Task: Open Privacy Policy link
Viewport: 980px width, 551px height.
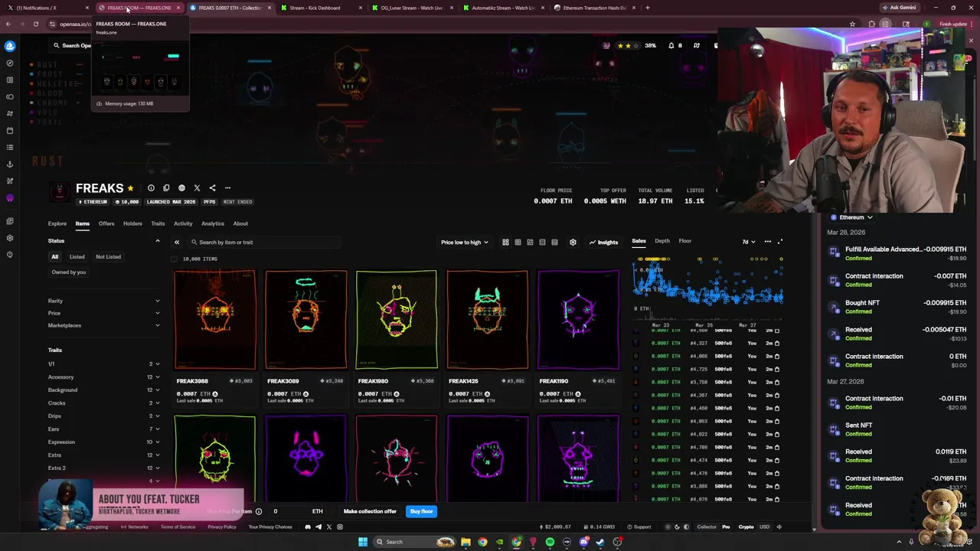Action: pyautogui.click(x=222, y=527)
